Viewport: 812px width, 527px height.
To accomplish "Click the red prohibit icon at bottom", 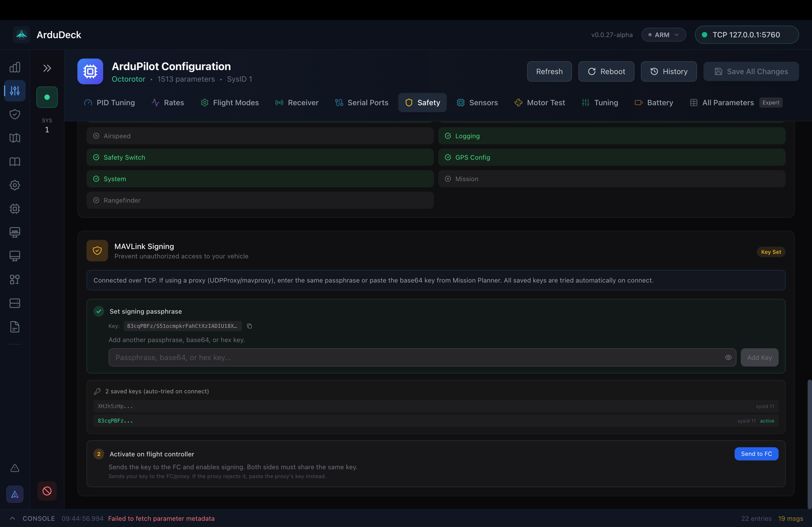I will (47, 491).
